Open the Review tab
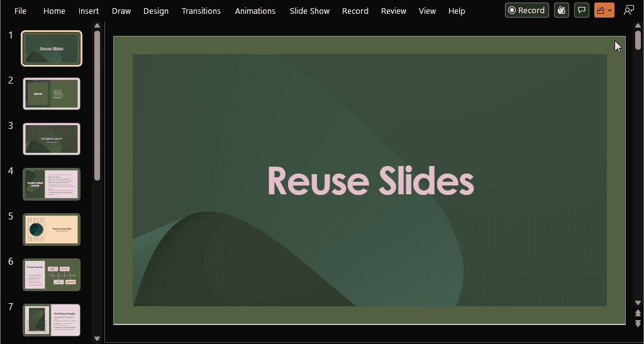This screenshot has height=344, width=644. pos(394,11)
